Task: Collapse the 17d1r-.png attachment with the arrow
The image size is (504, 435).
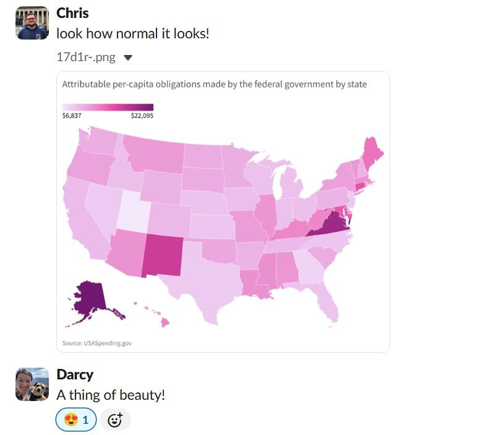Action: point(128,58)
